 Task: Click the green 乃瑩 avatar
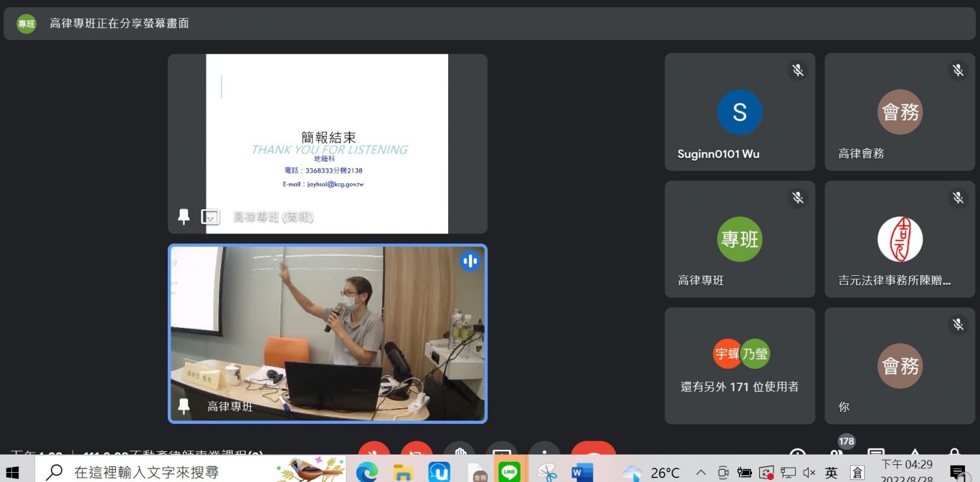(x=755, y=353)
